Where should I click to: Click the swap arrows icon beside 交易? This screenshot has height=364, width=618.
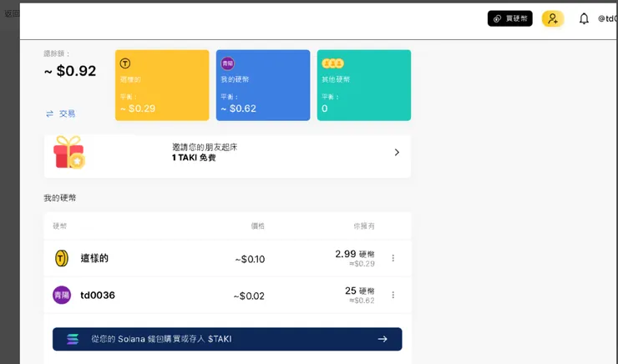49,114
